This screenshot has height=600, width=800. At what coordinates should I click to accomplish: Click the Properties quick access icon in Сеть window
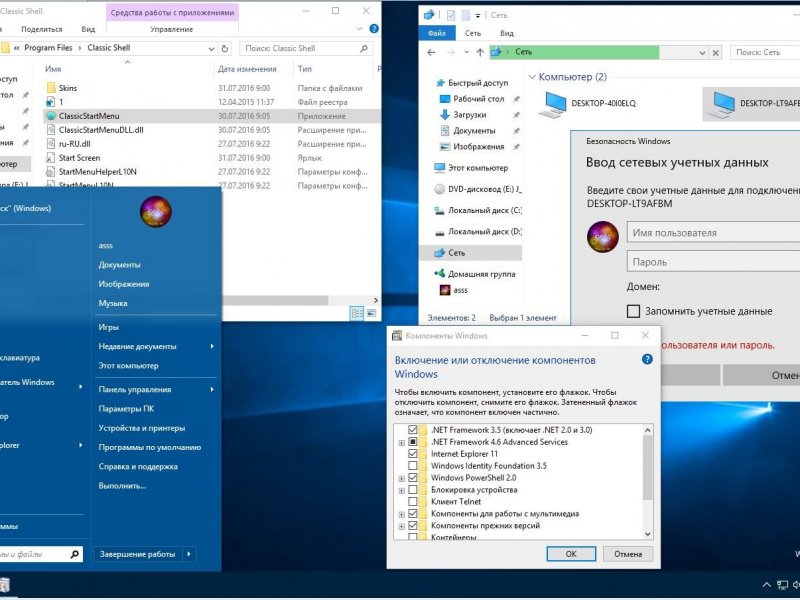[451, 15]
